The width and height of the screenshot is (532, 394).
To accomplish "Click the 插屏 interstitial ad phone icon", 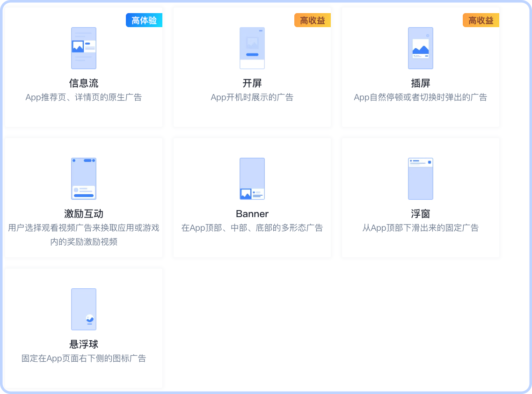I will coord(420,48).
